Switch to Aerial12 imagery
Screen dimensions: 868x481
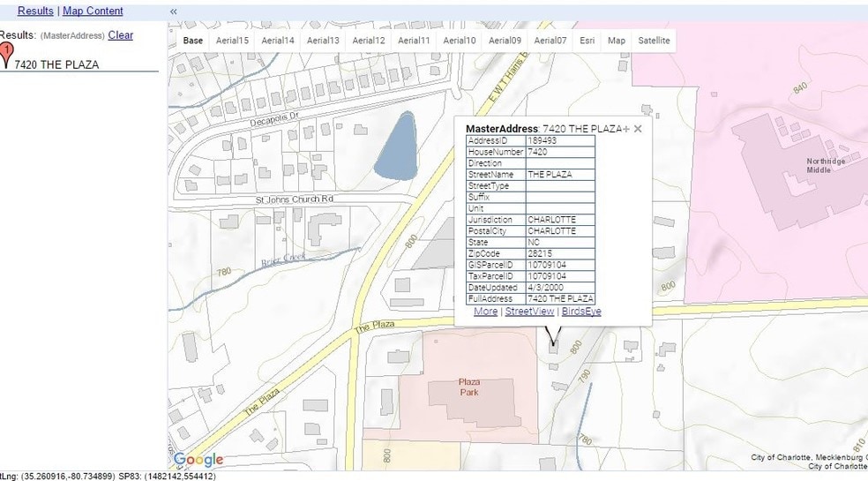(x=369, y=41)
